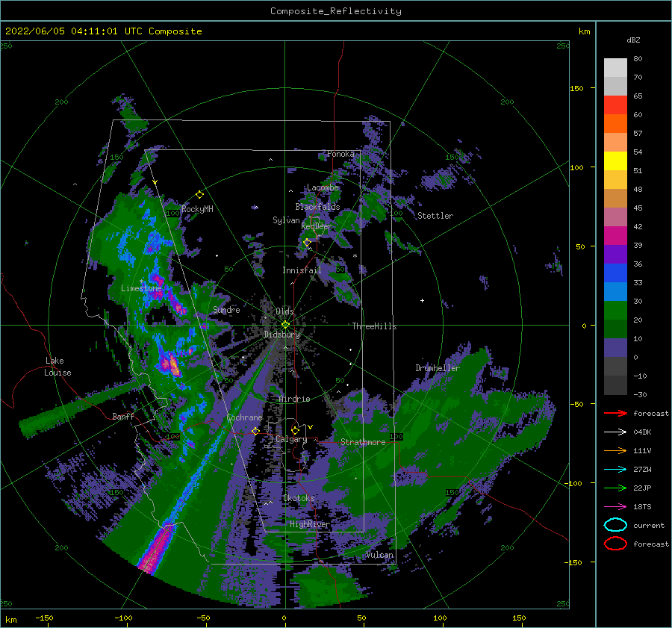The height and width of the screenshot is (628, 672).
Task: Click the red 'forecast' ellipse legend symbol
Action: 615,544
